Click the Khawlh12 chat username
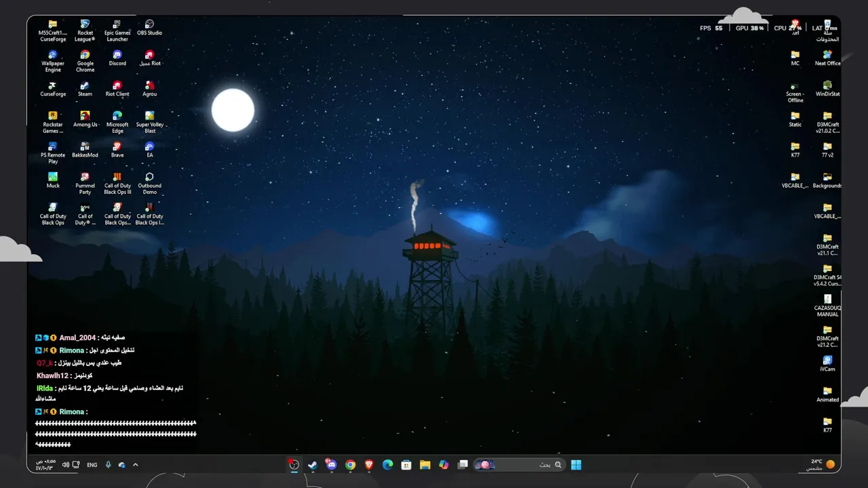The height and width of the screenshot is (488, 868). pos(52,375)
